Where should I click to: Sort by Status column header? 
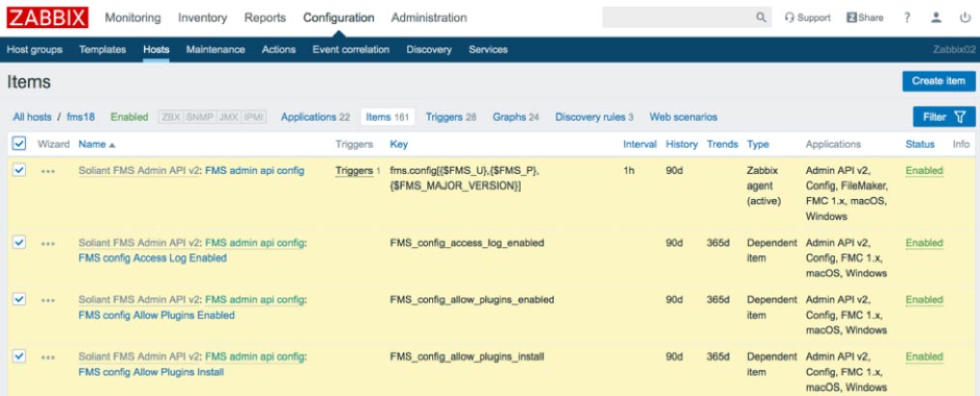[x=920, y=144]
